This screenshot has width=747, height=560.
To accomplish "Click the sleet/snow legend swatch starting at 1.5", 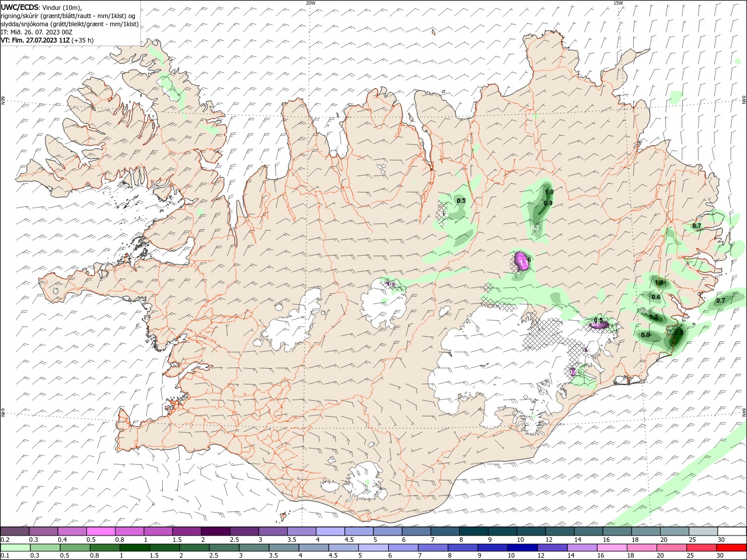I will point(187,531).
